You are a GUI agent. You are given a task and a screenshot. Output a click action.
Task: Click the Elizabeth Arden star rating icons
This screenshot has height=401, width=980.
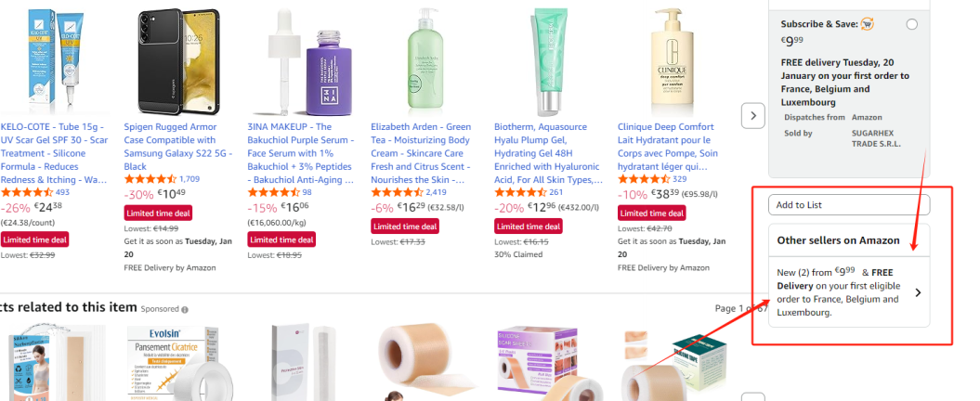[x=397, y=192]
